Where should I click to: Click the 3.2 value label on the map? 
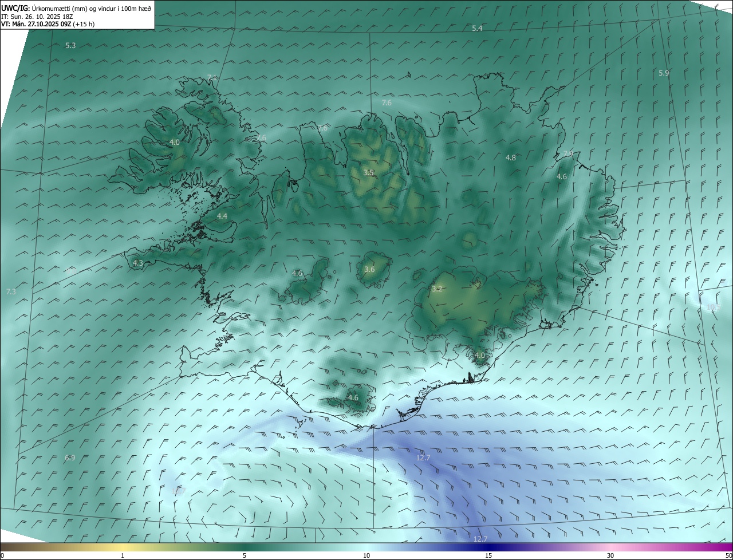(x=437, y=289)
